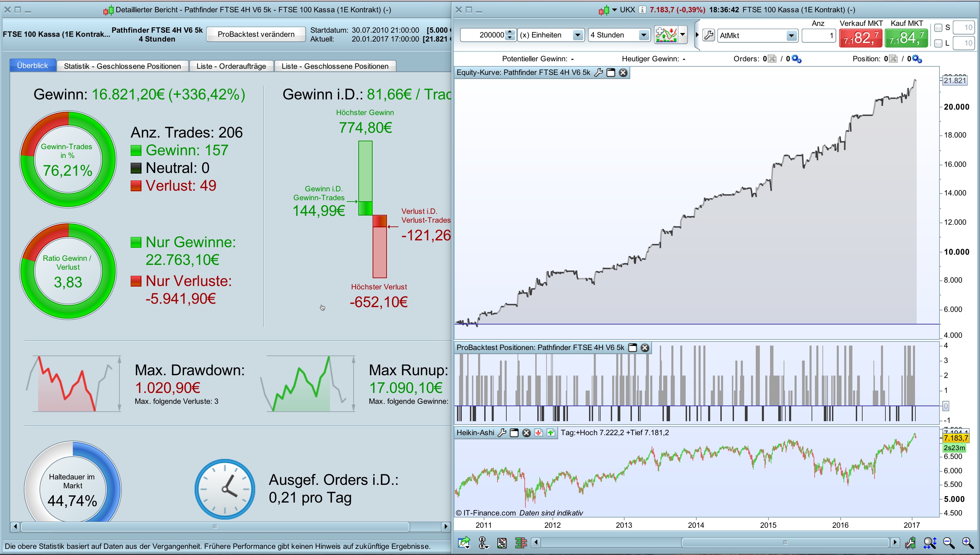Click the zoom in magnifier icon
This screenshot has height=555, width=980.
click(x=967, y=542)
